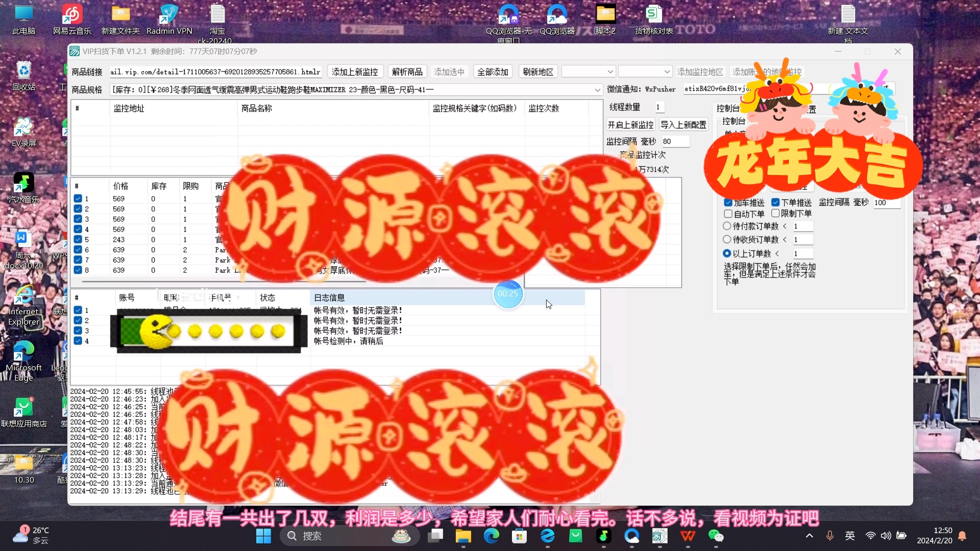The height and width of the screenshot is (551, 980).
Task: Open the Radmin VPN desktop shortcut
Action: click(169, 15)
